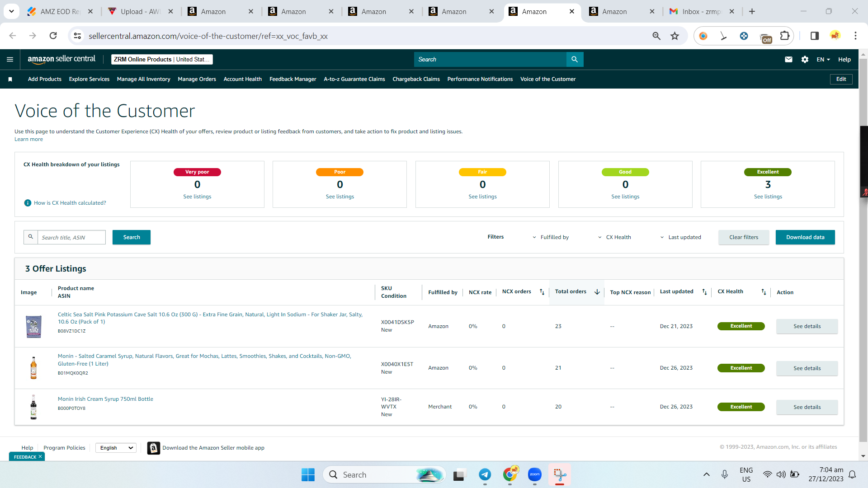Click See details for Celtic Sea Salt

click(807, 326)
